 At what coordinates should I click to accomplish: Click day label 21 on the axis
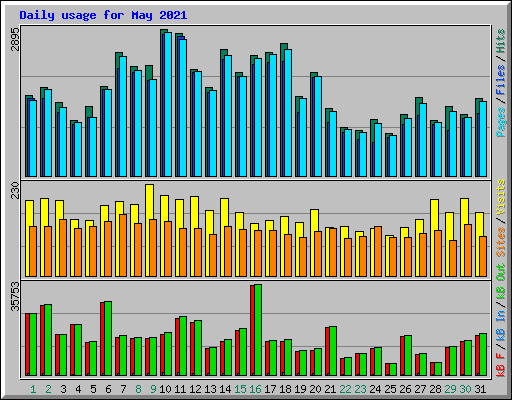(330, 389)
